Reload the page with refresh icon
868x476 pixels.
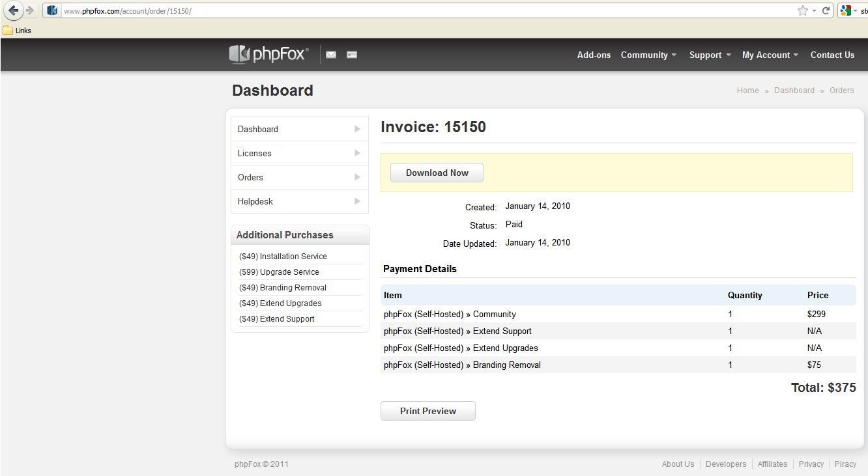[826, 10]
